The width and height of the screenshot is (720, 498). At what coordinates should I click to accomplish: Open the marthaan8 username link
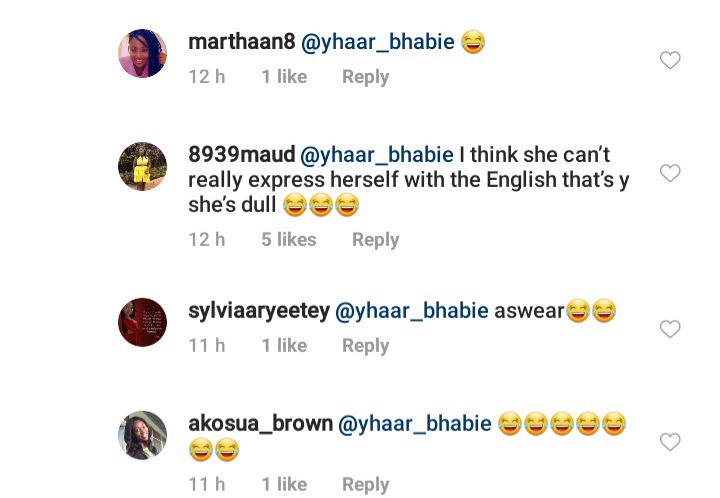[x=242, y=42]
